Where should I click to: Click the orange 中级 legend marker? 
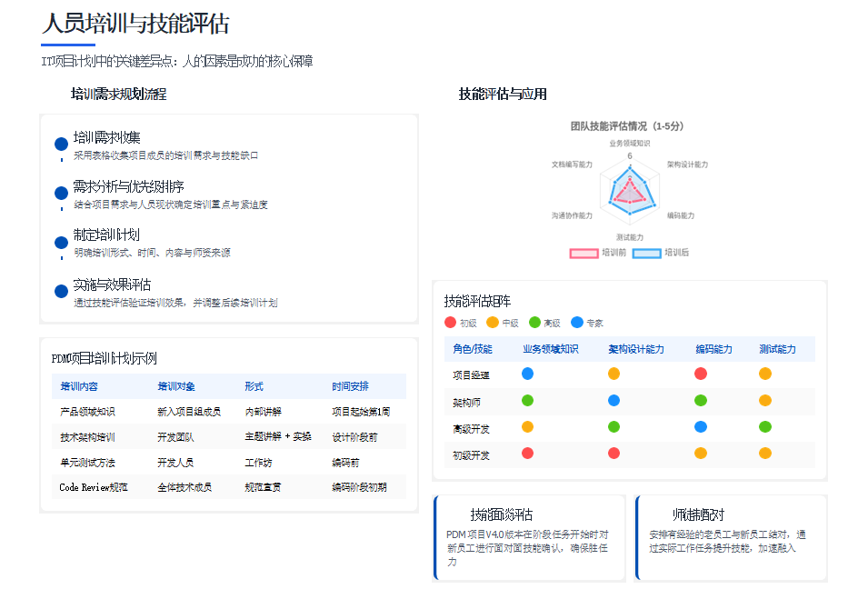(x=491, y=322)
